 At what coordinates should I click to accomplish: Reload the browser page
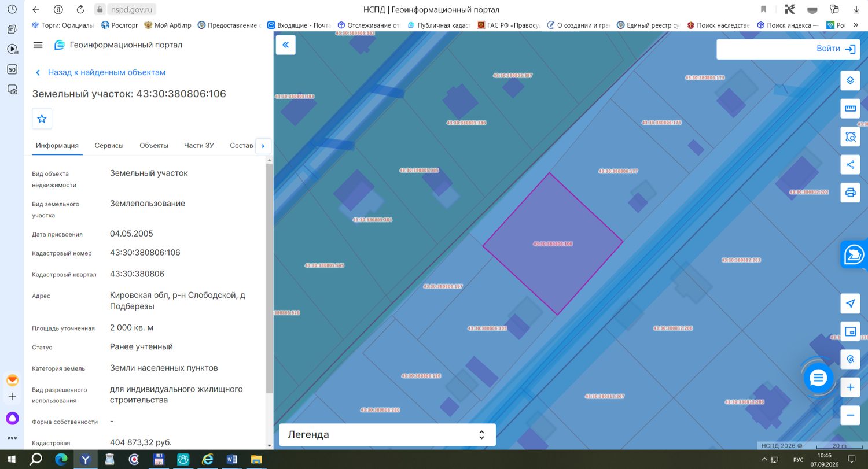[x=80, y=9]
